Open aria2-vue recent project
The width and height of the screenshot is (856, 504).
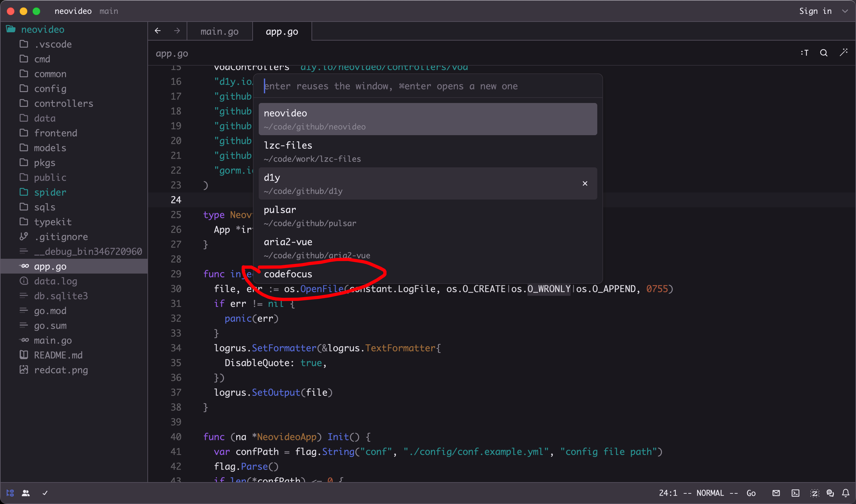pos(428,248)
